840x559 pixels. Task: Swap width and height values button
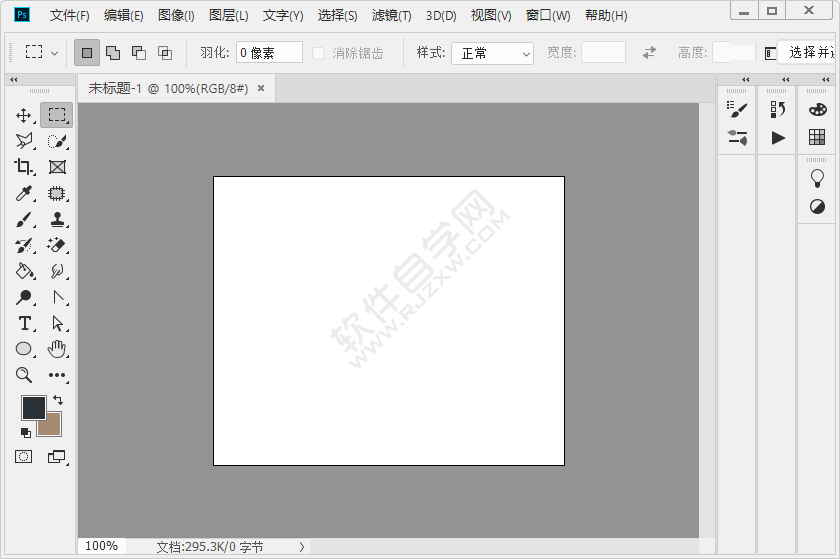click(649, 53)
